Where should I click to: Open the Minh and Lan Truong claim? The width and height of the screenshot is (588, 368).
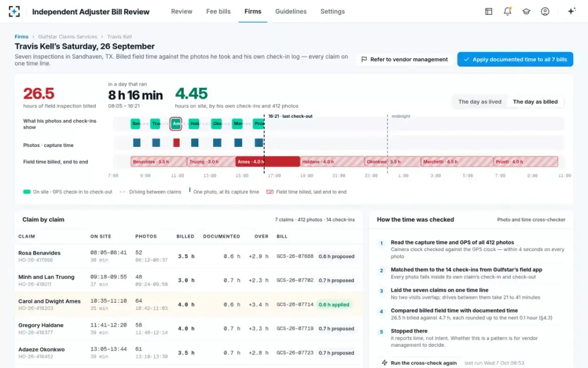click(x=189, y=280)
